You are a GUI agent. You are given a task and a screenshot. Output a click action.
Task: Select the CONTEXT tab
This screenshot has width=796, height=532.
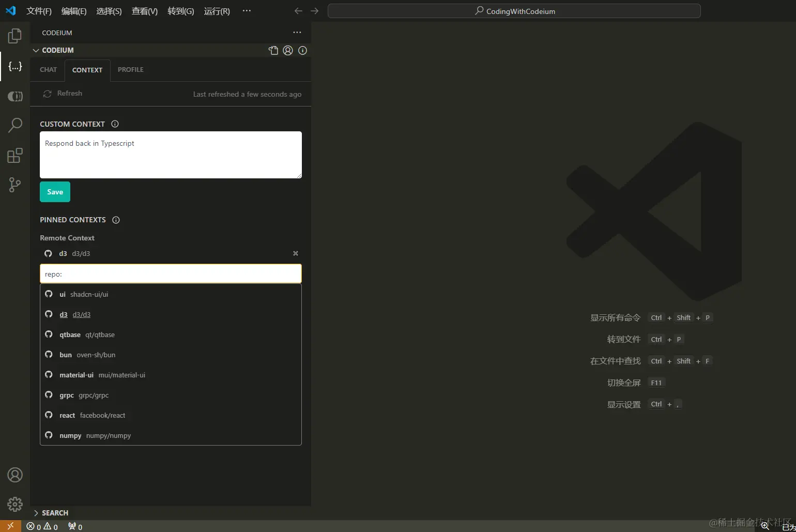coord(87,70)
